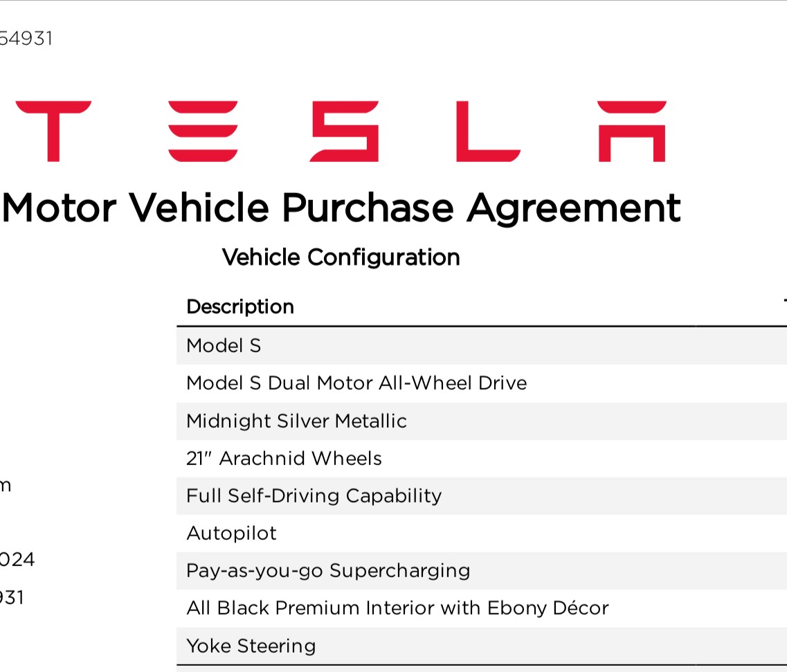This screenshot has height=672, width=787.
Task: Click the L in the Tesla logo
Action: (x=487, y=131)
